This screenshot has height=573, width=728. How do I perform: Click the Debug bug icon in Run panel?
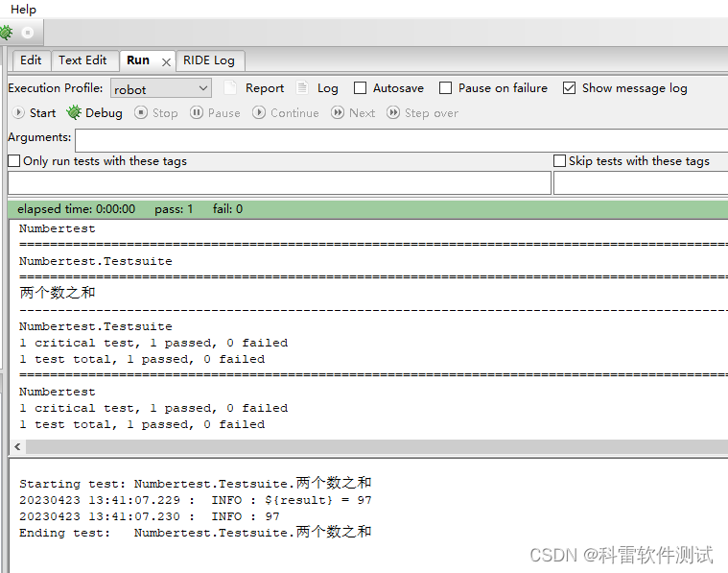pyautogui.click(x=74, y=112)
